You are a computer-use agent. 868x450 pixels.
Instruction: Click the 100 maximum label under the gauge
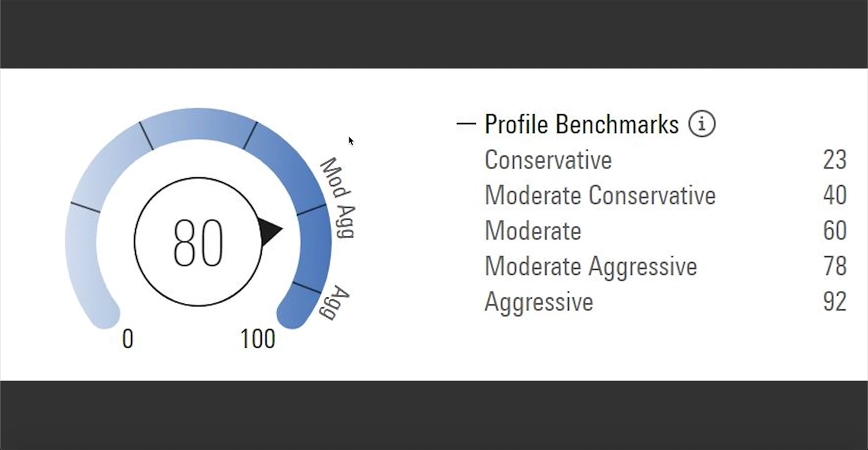257,339
